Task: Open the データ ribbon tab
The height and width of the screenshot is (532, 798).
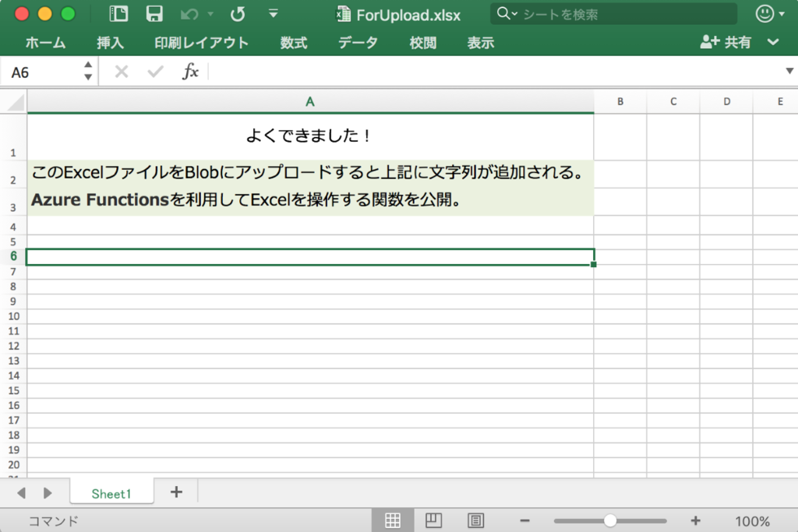Action: pos(358,42)
